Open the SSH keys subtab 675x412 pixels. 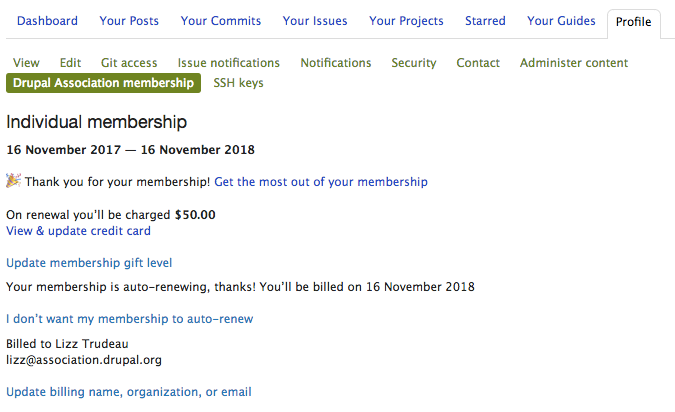239,83
